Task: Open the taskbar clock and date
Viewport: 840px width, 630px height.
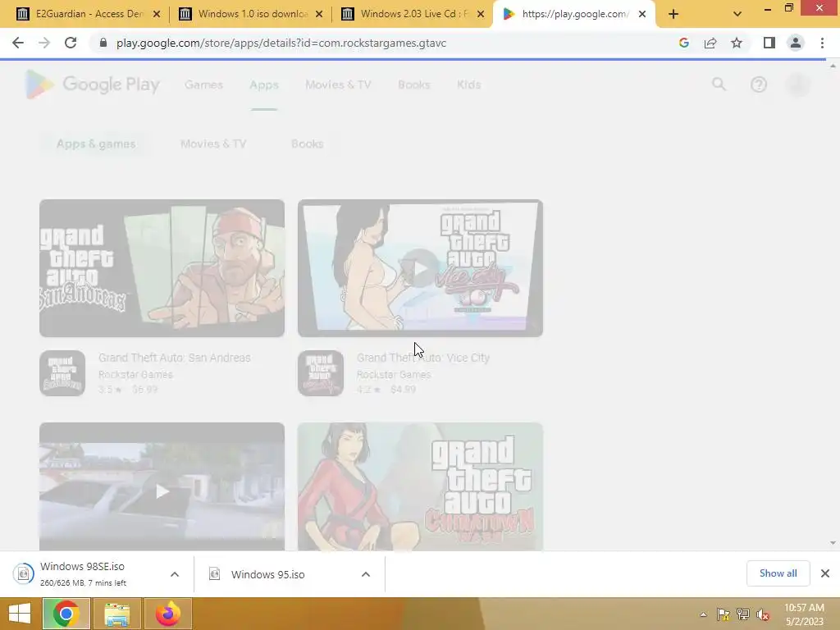Action: tap(804, 614)
